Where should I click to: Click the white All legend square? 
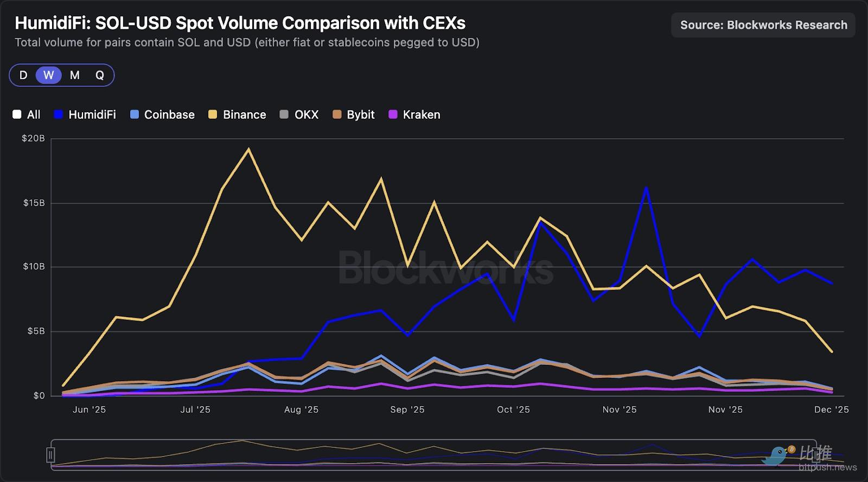tap(17, 114)
